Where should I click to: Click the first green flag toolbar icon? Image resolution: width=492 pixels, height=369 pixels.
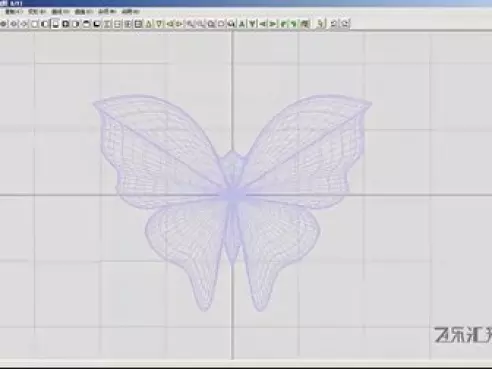coord(283,24)
